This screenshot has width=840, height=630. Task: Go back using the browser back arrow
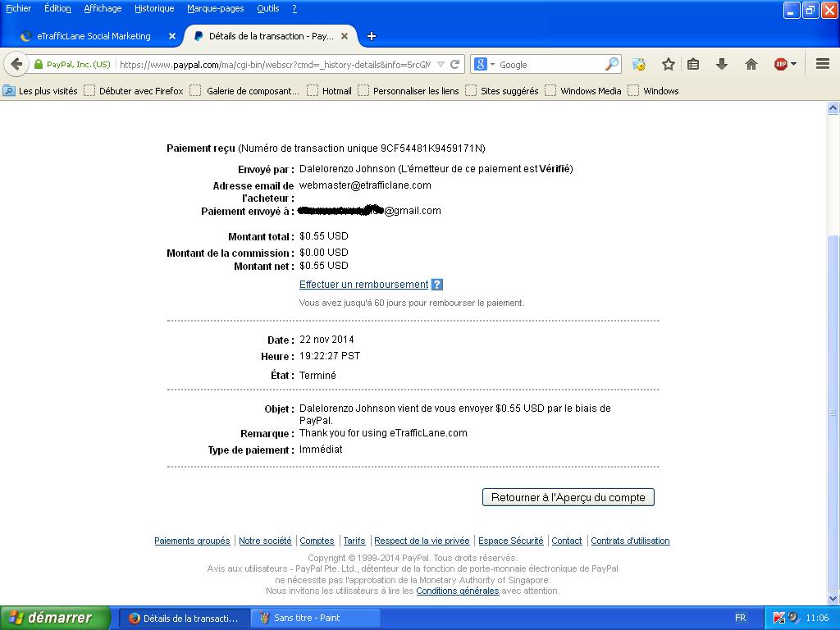point(16,64)
